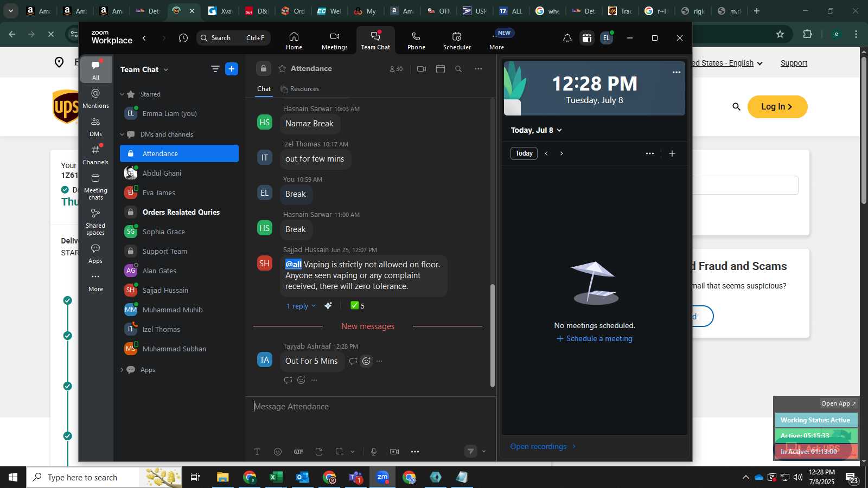This screenshot has height=488, width=868.
Task: Open the Today, Jul 8 date dropdown
Action: click(536, 130)
